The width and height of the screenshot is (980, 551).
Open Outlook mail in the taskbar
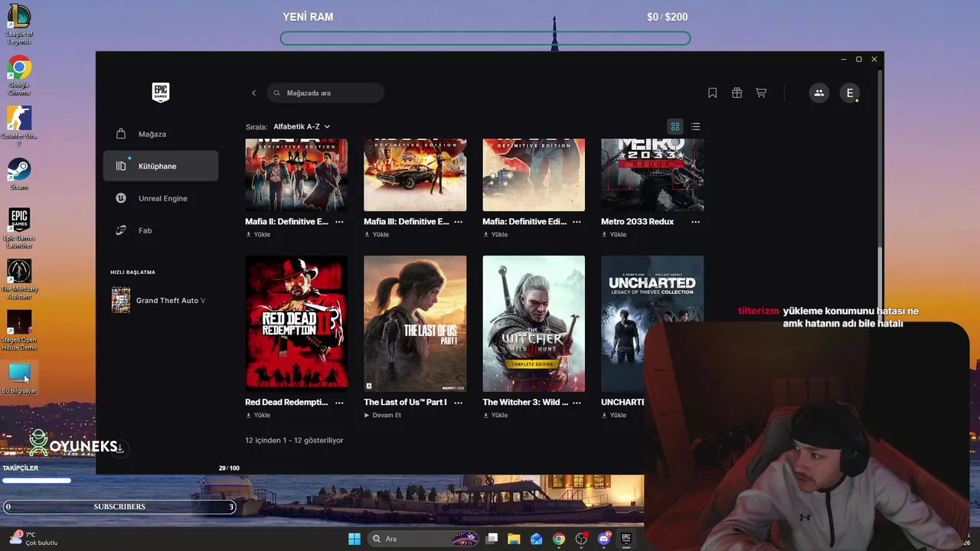[x=536, y=539]
